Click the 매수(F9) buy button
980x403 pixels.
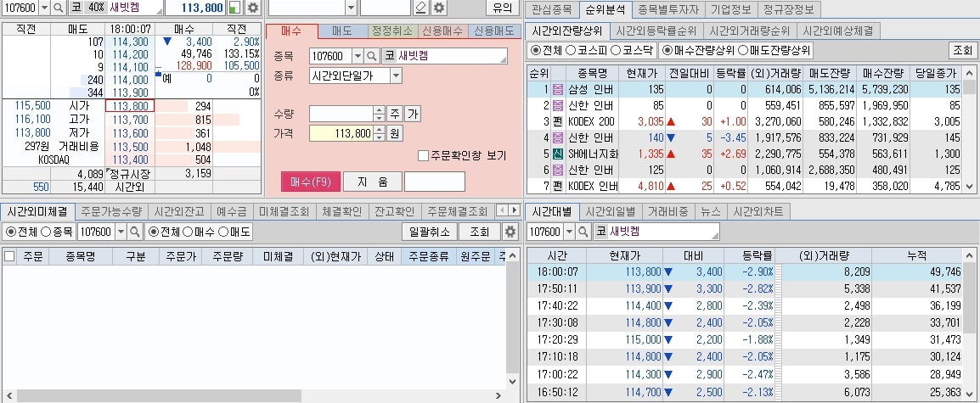click(x=311, y=182)
